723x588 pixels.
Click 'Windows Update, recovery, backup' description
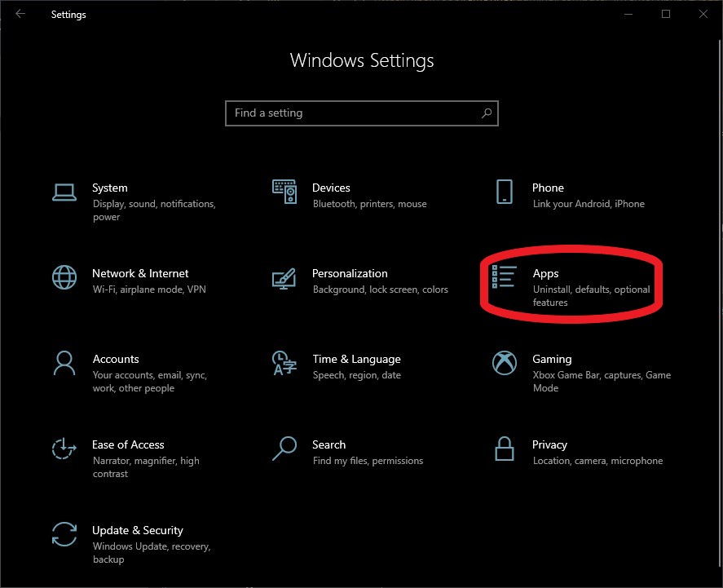pyautogui.click(x=152, y=552)
